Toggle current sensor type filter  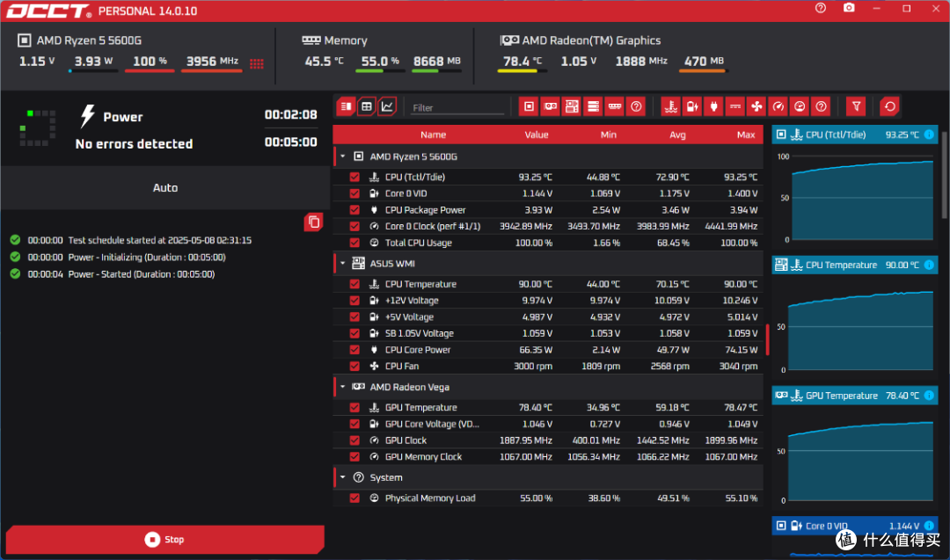pyautogui.click(x=734, y=106)
